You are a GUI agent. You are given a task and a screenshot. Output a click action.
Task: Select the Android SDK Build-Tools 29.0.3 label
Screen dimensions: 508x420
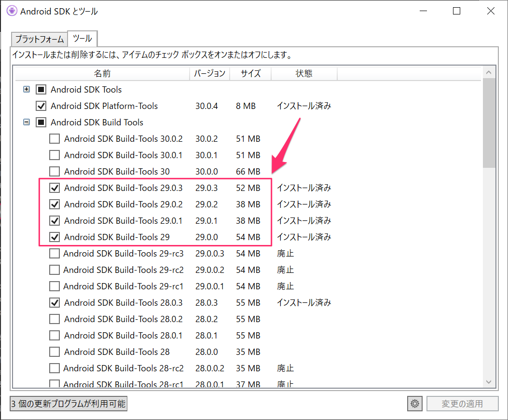123,188
